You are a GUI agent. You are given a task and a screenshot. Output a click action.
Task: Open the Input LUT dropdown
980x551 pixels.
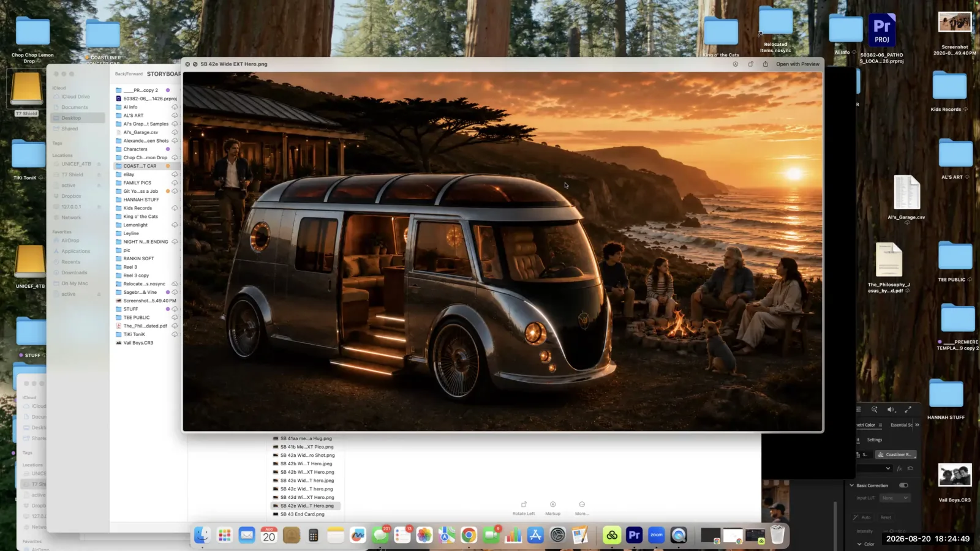[895, 498]
